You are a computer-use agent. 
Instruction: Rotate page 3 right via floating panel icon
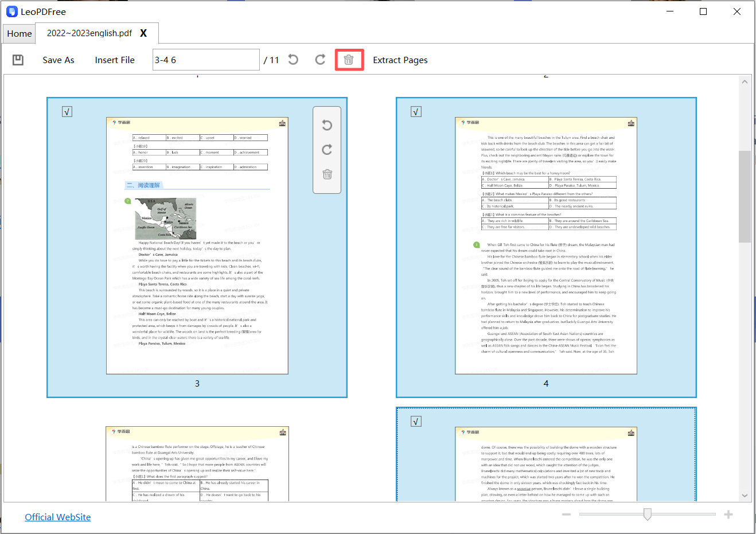tap(327, 150)
